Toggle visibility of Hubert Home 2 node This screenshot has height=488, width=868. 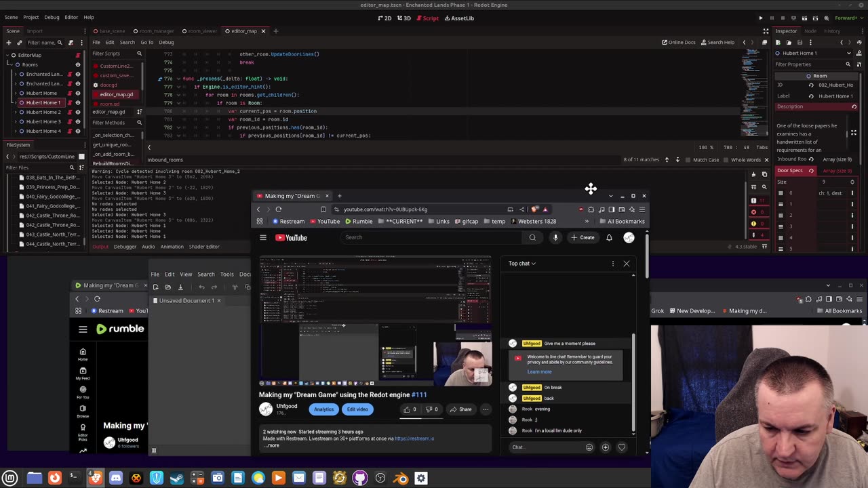(x=77, y=112)
